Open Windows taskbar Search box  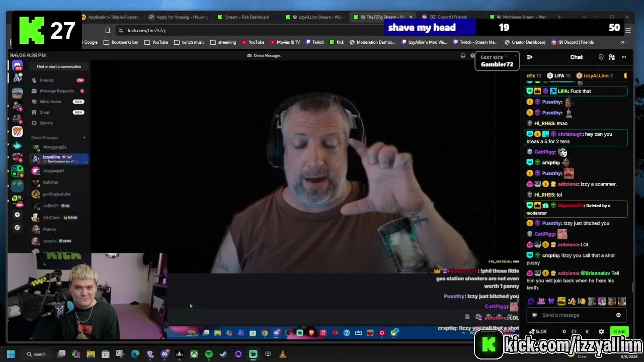coord(36,354)
